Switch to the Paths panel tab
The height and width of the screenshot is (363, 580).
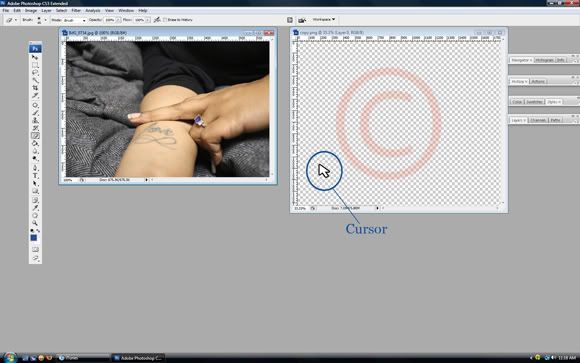555,120
